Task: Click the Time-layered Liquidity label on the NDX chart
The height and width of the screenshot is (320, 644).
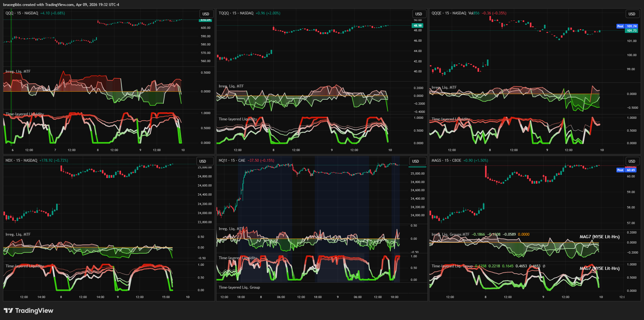Action: point(25,266)
